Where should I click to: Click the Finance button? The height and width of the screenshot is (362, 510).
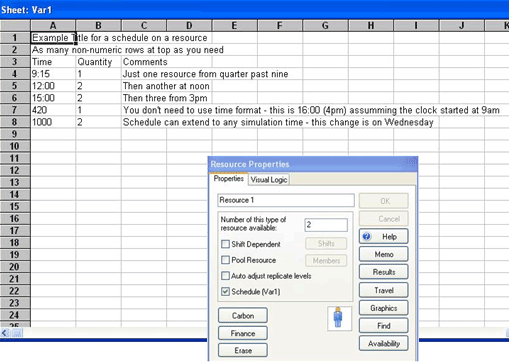243,333
